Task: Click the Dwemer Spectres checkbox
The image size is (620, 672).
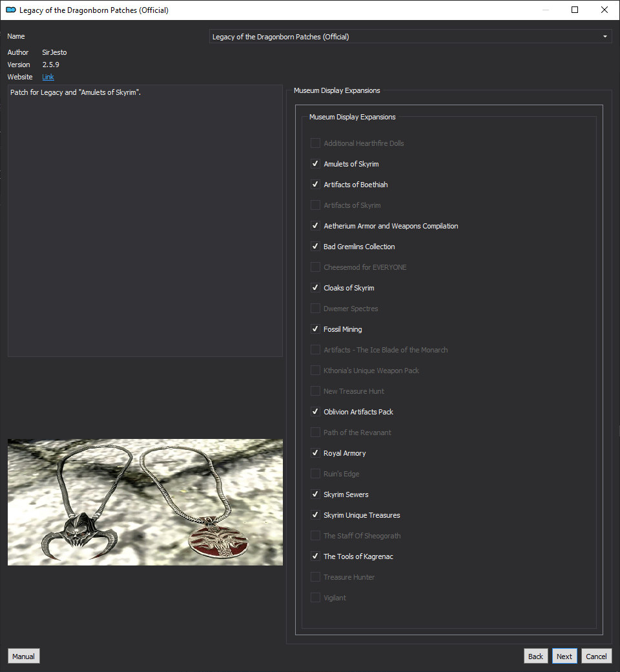Action: click(x=315, y=308)
